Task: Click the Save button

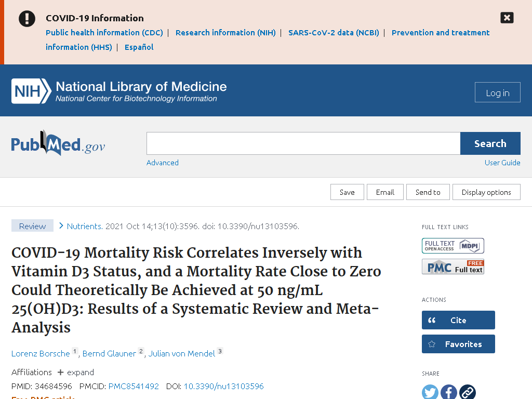Action: (347, 192)
